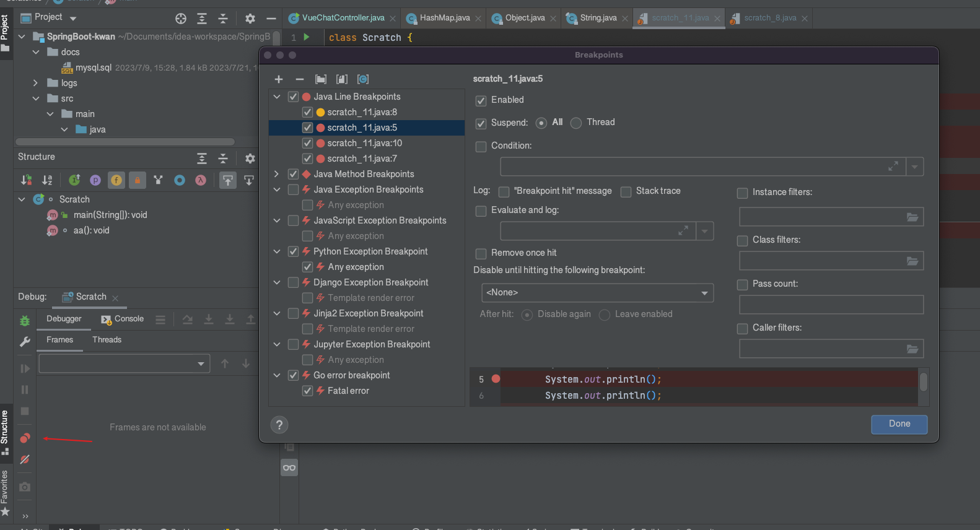Select main(String[]): void in Structure
The image size is (980, 530).
[110, 215]
